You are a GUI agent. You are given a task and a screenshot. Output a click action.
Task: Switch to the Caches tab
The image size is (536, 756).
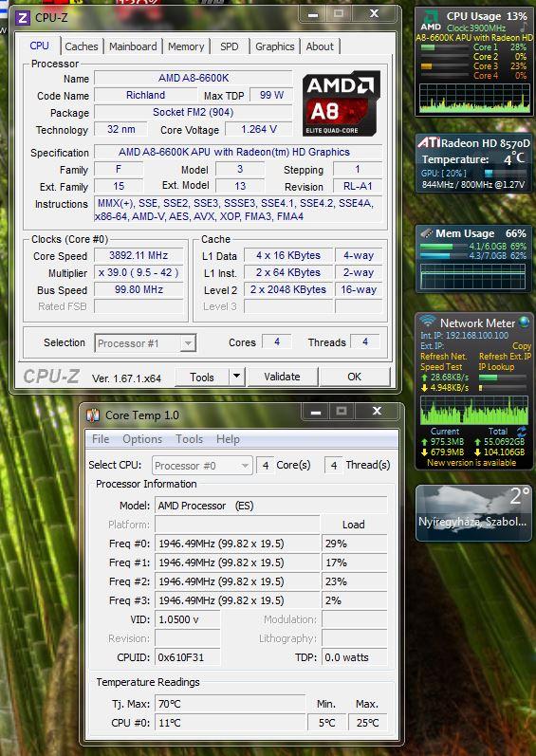[x=81, y=46]
